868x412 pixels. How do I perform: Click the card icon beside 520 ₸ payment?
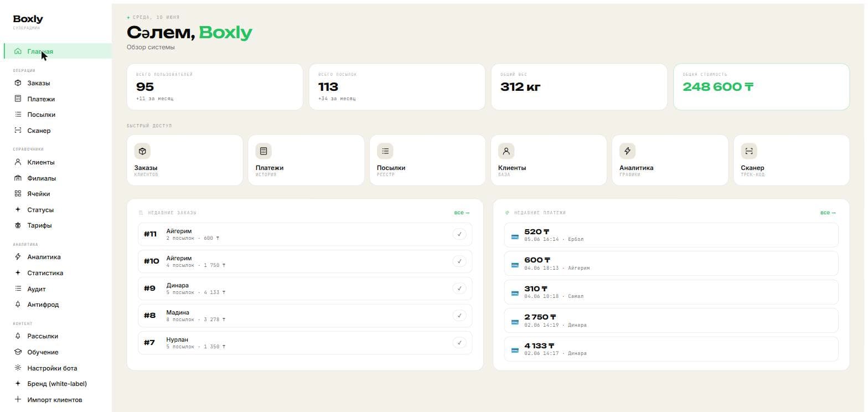515,237
